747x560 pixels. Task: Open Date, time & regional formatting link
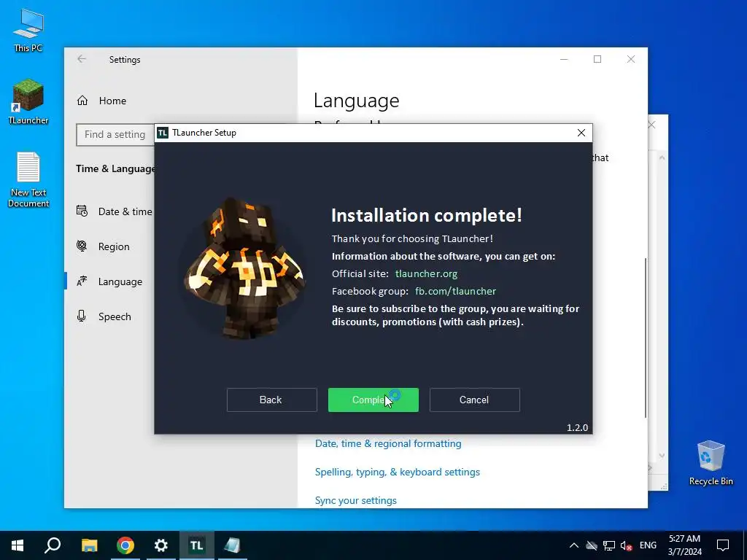point(388,443)
